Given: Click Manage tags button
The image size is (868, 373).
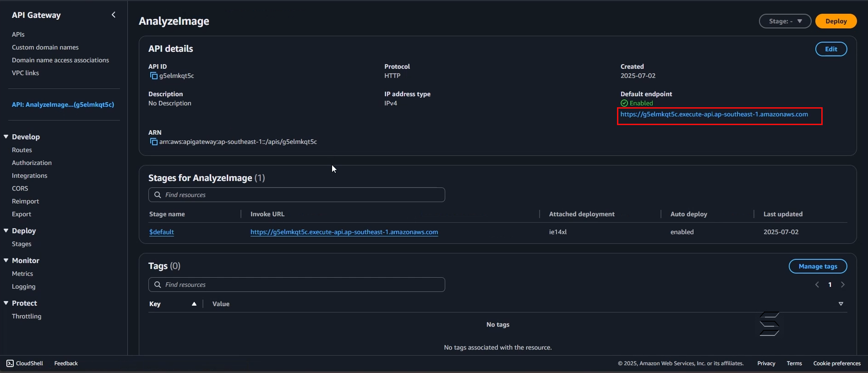Looking at the screenshot, I should (818, 266).
